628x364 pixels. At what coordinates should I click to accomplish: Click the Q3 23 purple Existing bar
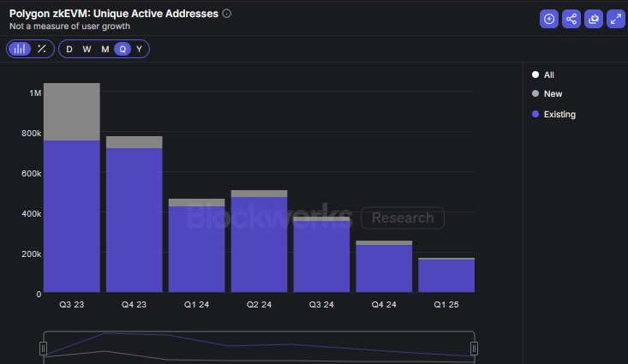[x=72, y=216]
